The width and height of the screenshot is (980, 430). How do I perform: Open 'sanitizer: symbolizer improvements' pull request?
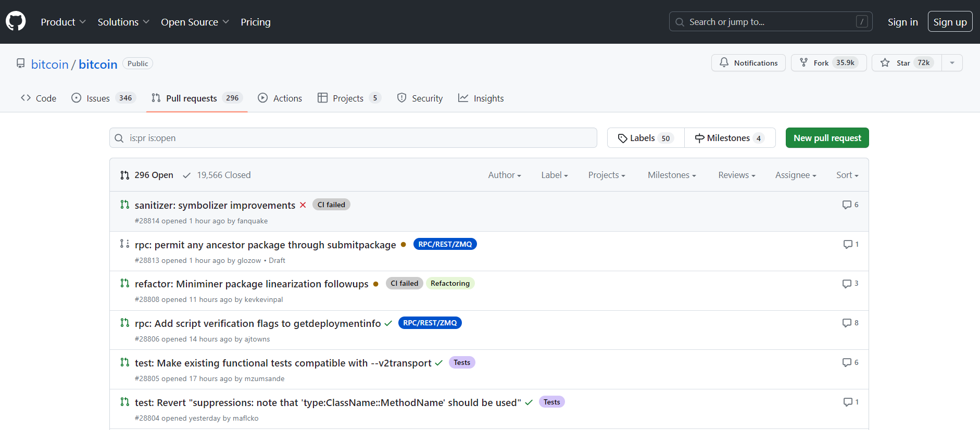(x=215, y=205)
